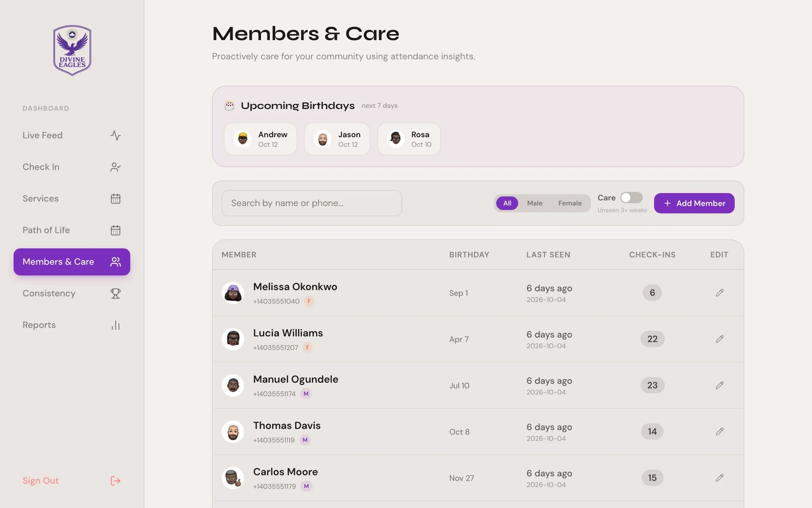This screenshot has height=508, width=812.
Task: Open the Consistency page
Action: (x=72, y=293)
